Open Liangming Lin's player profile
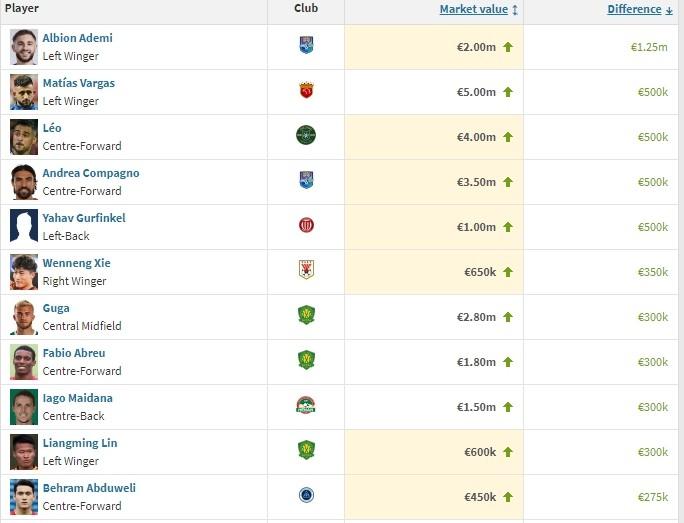The height and width of the screenshot is (523, 684). (79, 443)
